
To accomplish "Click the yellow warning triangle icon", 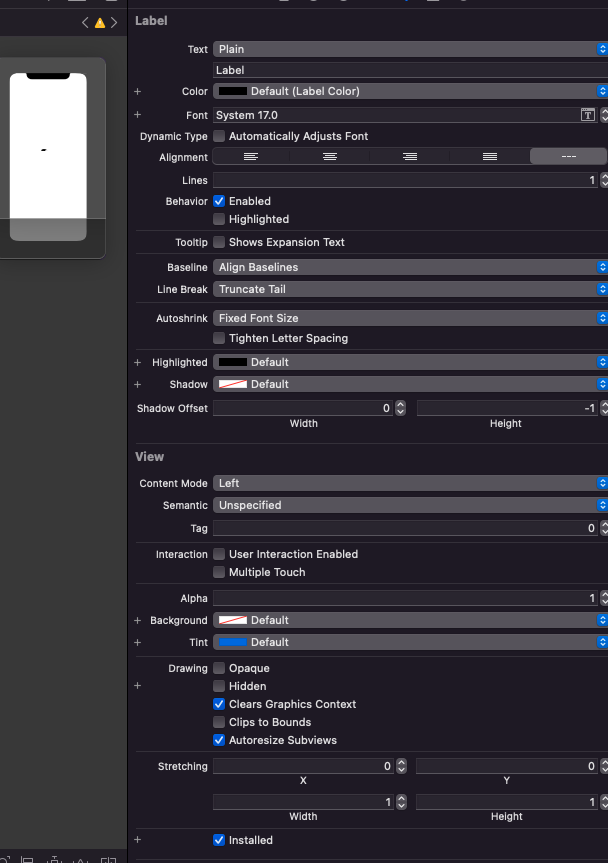I will (x=100, y=22).
